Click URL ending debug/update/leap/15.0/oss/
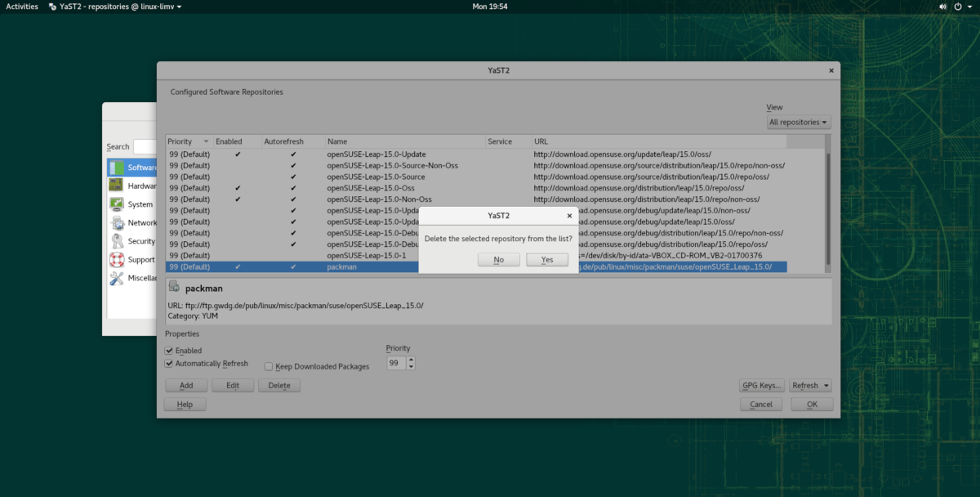 [657, 222]
